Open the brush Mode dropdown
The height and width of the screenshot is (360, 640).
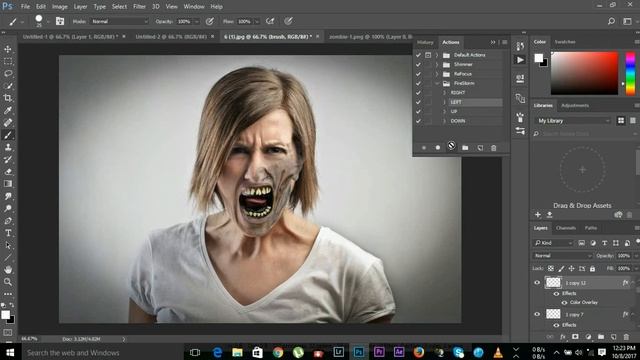tap(119, 21)
